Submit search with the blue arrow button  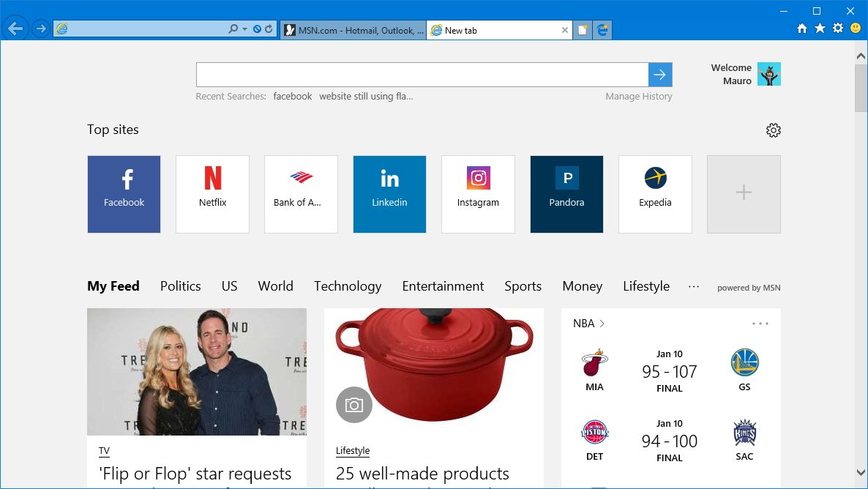coord(660,75)
